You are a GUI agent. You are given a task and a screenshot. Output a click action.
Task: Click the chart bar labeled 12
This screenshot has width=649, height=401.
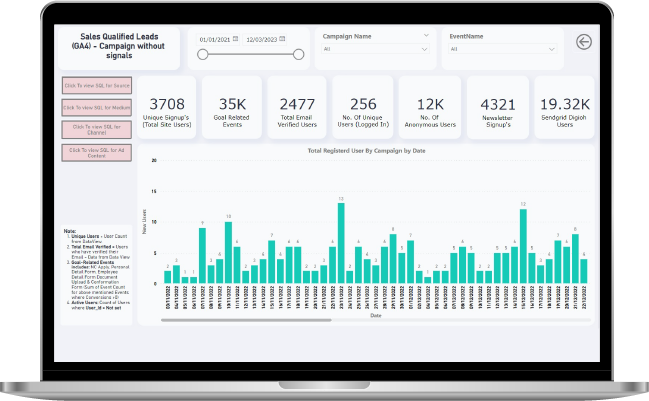click(523, 246)
